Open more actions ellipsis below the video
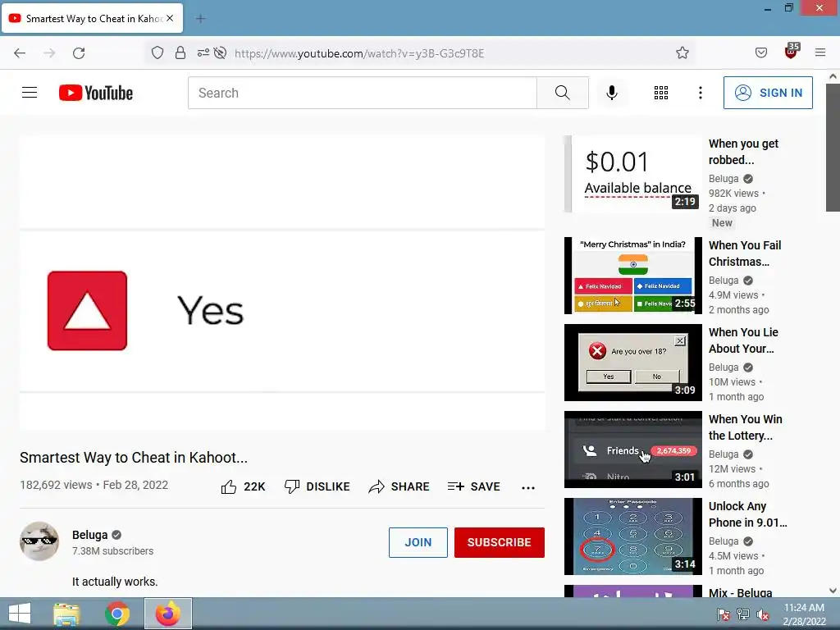This screenshot has width=840, height=630. [x=528, y=487]
